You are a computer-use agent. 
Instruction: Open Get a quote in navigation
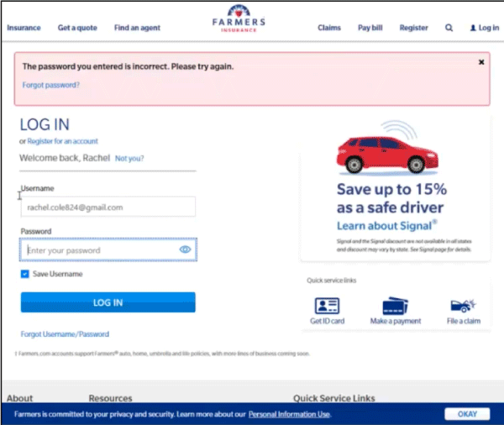[77, 28]
